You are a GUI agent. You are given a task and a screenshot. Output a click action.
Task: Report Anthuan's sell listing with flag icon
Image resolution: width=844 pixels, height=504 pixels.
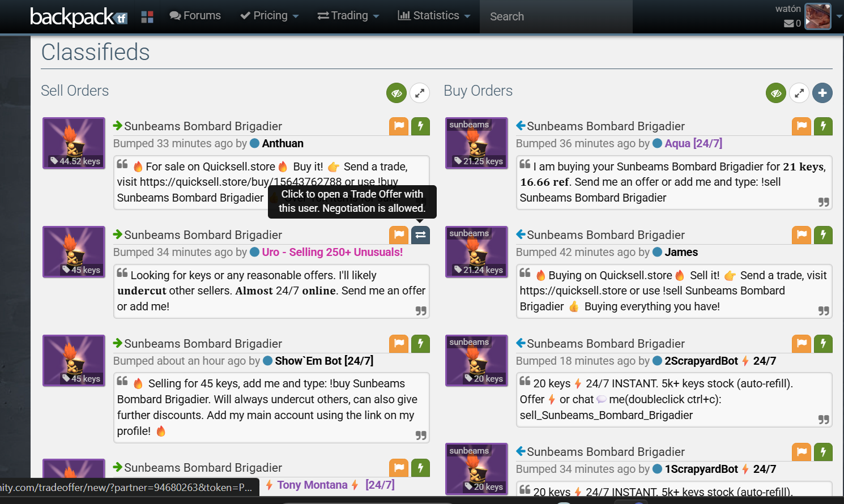click(x=399, y=126)
